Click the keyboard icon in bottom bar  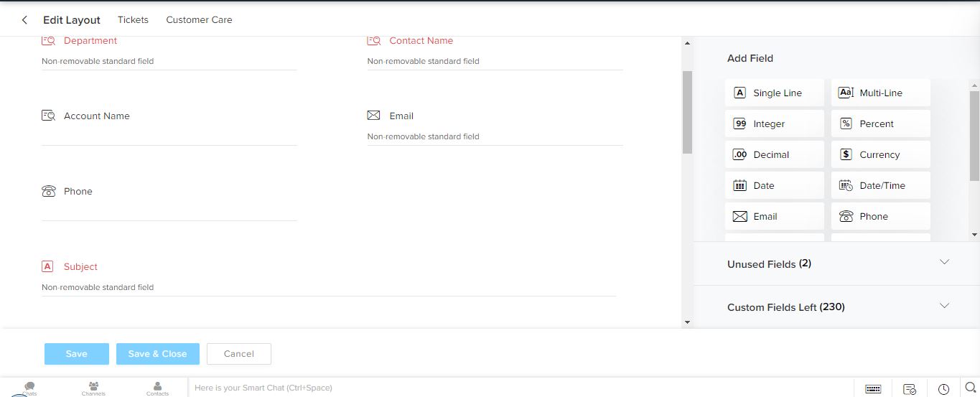point(873,388)
